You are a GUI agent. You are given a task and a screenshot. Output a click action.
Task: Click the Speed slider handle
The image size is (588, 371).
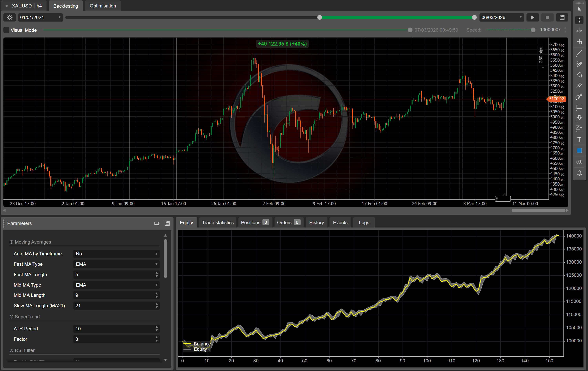click(x=533, y=30)
